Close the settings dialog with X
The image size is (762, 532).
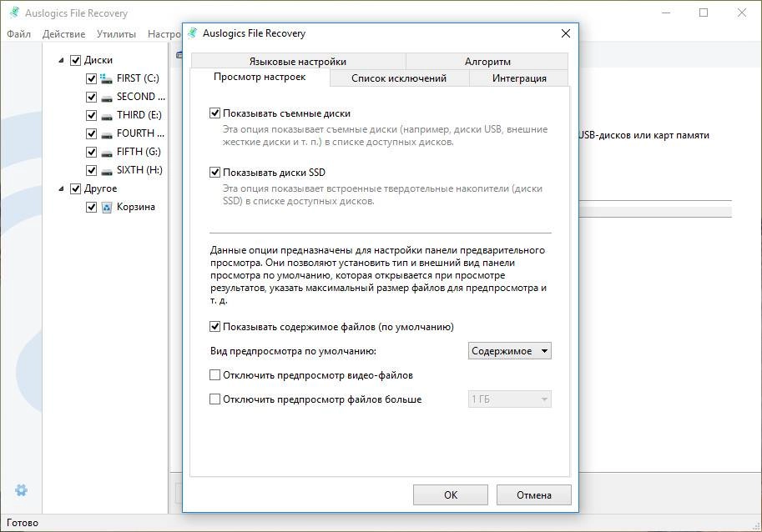click(x=566, y=33)
